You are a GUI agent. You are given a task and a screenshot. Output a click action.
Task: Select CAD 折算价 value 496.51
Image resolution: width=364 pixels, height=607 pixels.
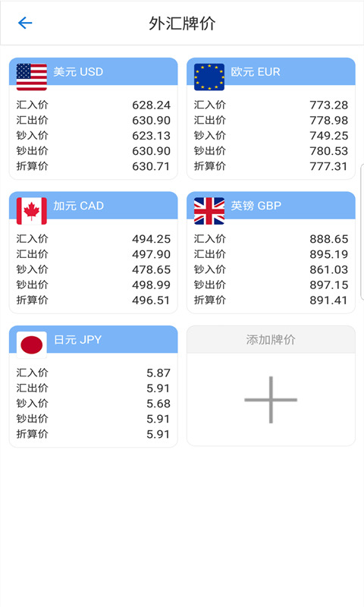coord(151,300)
